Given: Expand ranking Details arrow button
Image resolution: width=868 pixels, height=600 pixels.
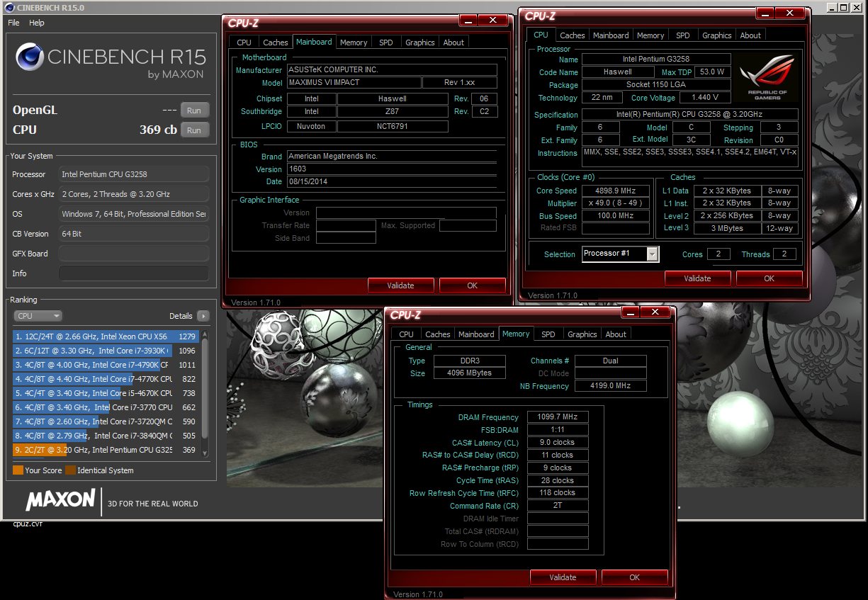Looking at the screenshot, I should click(x=203, y=316).
